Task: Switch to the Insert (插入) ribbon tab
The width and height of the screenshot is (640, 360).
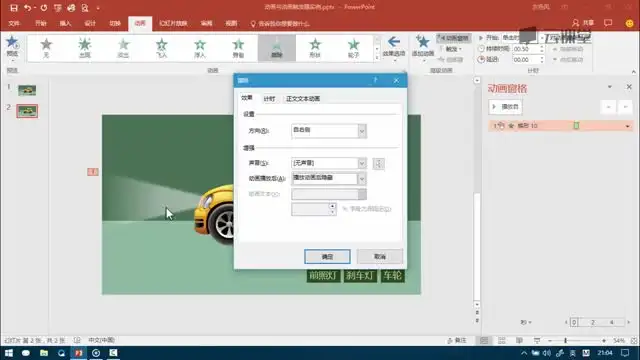Action: tap(65, 23)
